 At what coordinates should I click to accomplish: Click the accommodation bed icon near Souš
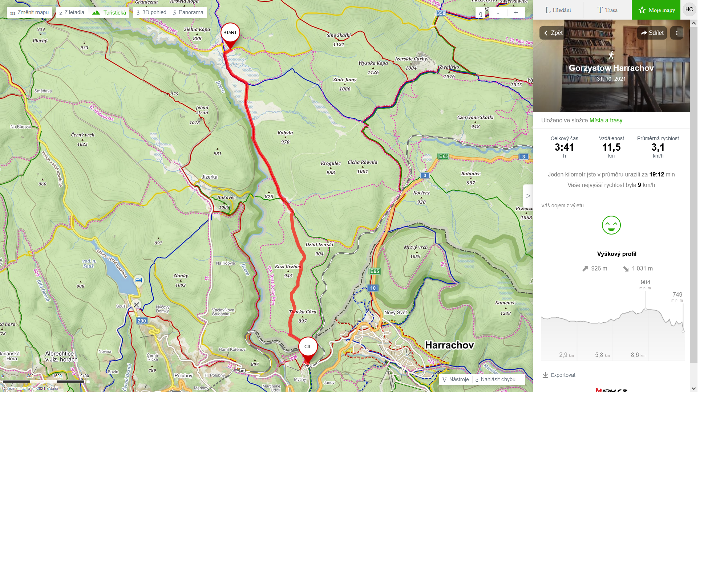click(x=138, y=280)
